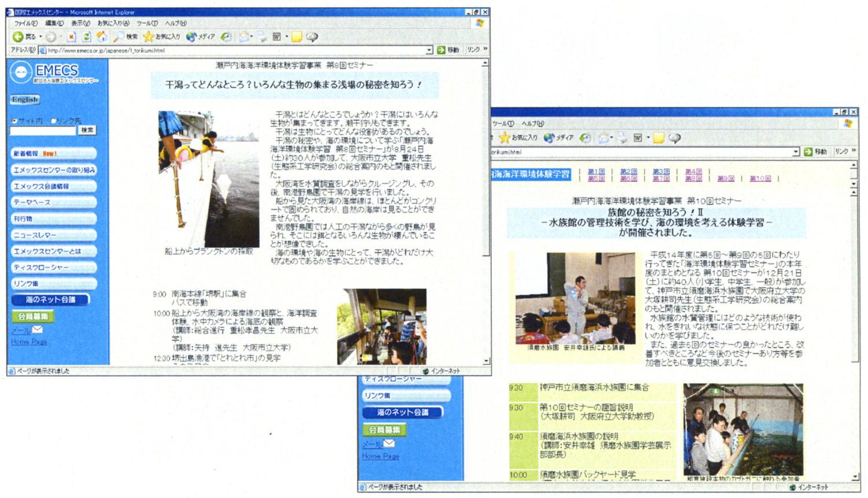
Task: Open the メディア pane in the front window toolbar
Action: point(200,37)
